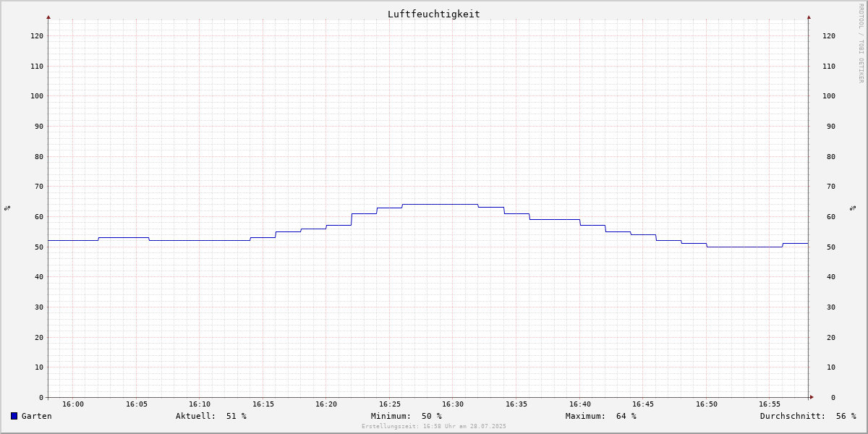868x434 pixels.
Task: Click the 16:20 time axis label
Action: pos(326,404)
